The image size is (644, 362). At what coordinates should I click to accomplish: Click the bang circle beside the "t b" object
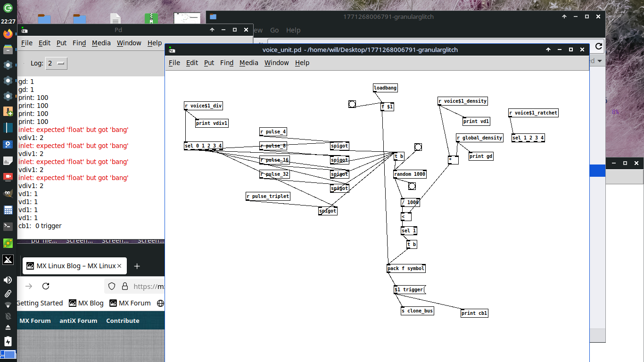coord(418,147)
